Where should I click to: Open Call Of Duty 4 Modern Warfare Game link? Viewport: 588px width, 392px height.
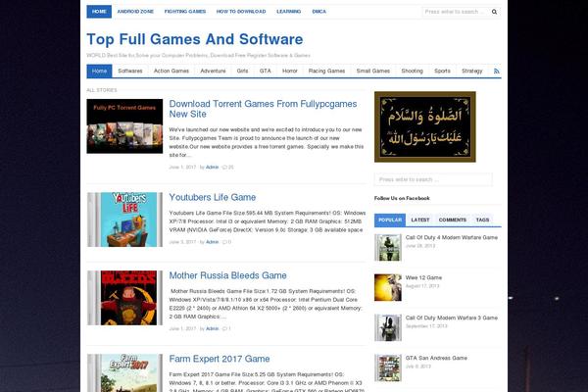click(x=452, y=238)
